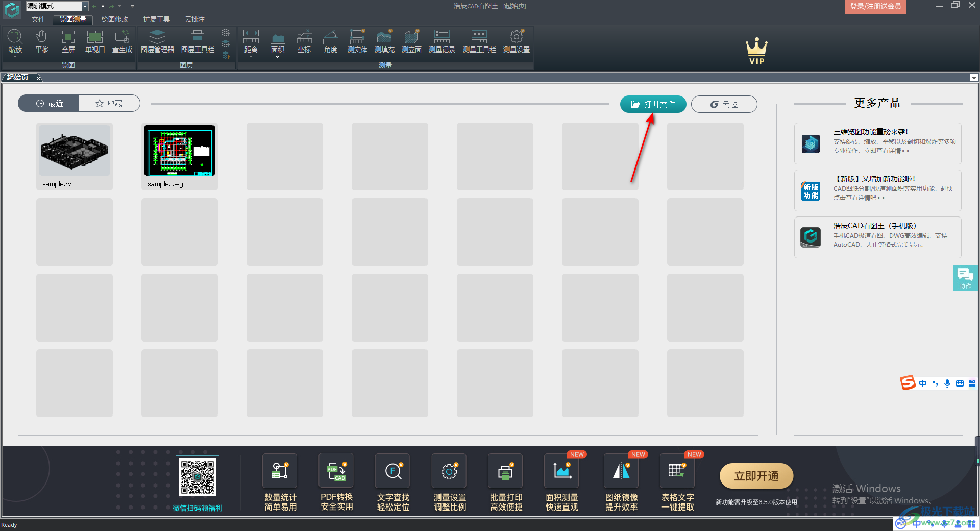Open the 三维览图功能重磅来袭 promo card
Screen dimensions: 980x531
point(877,143)
